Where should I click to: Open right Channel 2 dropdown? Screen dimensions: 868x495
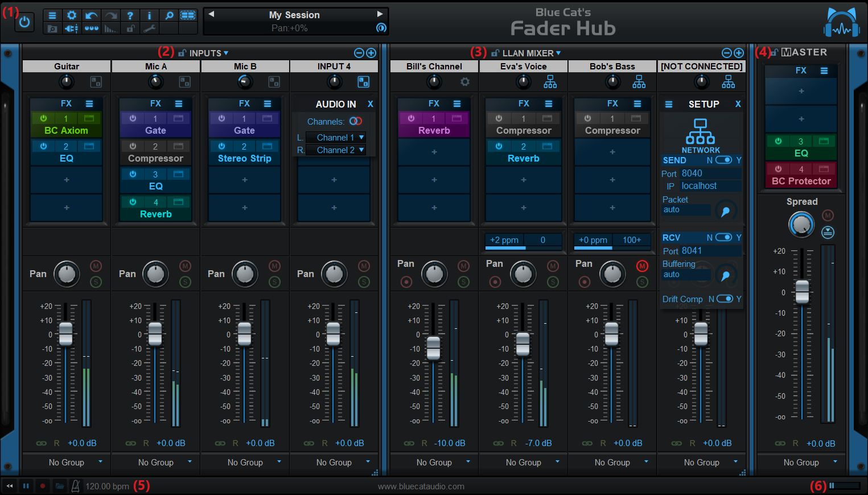(336, 150)
